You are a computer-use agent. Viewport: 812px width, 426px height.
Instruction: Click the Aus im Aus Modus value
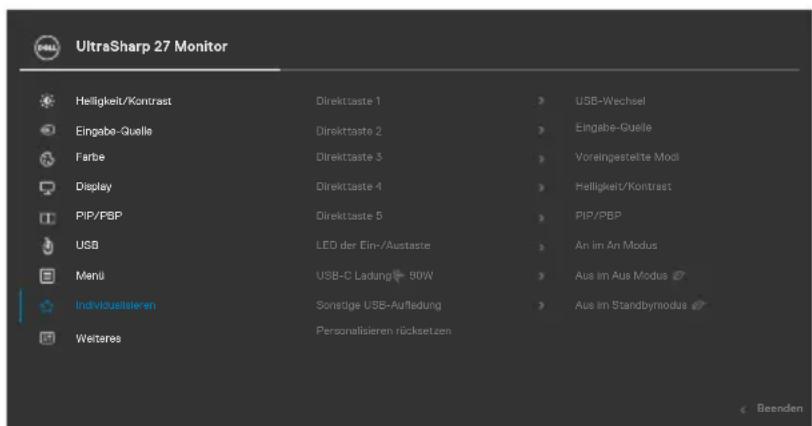621,276
